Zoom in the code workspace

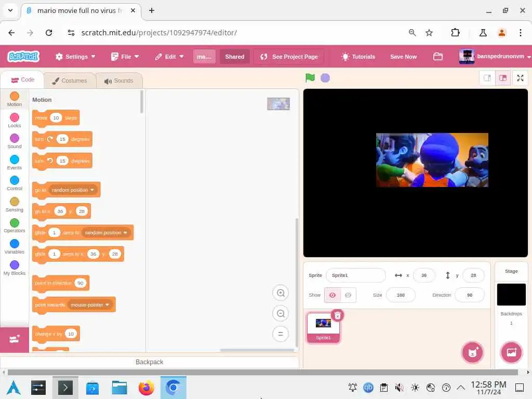(281, 293)
